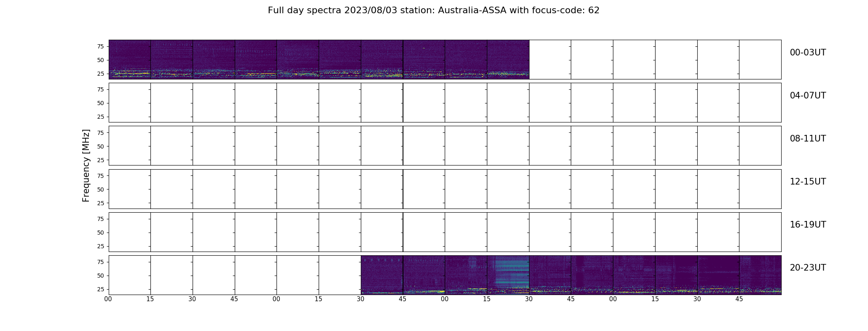Click the 75 tick label of the 12-15UT row

coord(100,176)
